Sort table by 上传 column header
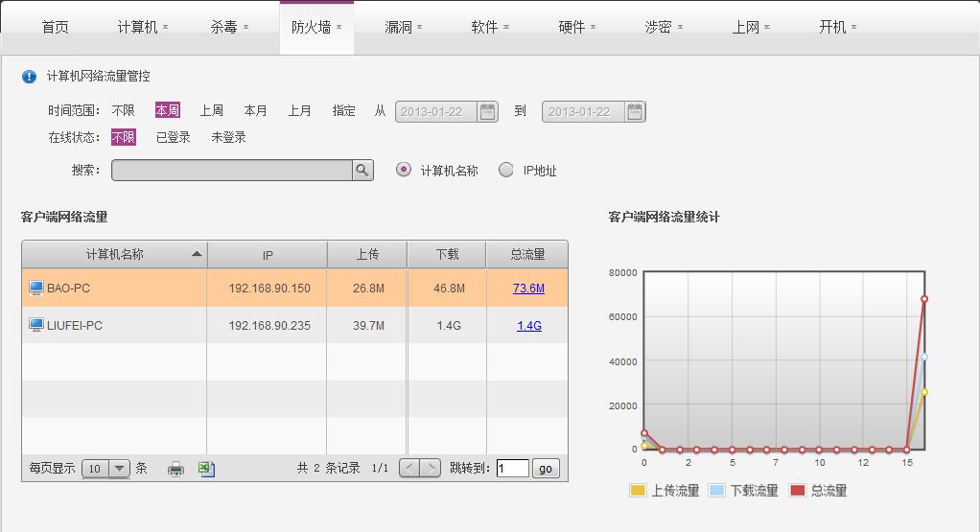Screen dimensions: 980x532 point(367,254)
